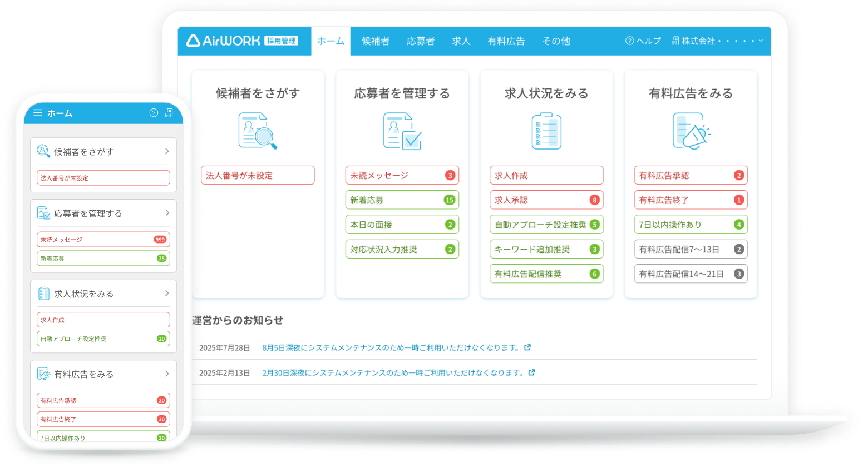Image resolution: width=868 pixels, height=467 pixels.
Task: Click the job status clipboard icon
Action: point(546,131)
